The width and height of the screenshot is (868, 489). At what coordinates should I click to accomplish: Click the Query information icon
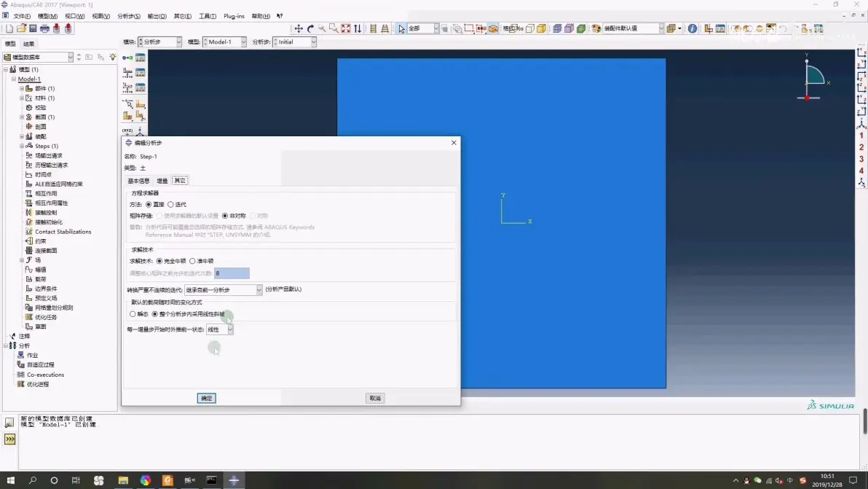(693, 28)
